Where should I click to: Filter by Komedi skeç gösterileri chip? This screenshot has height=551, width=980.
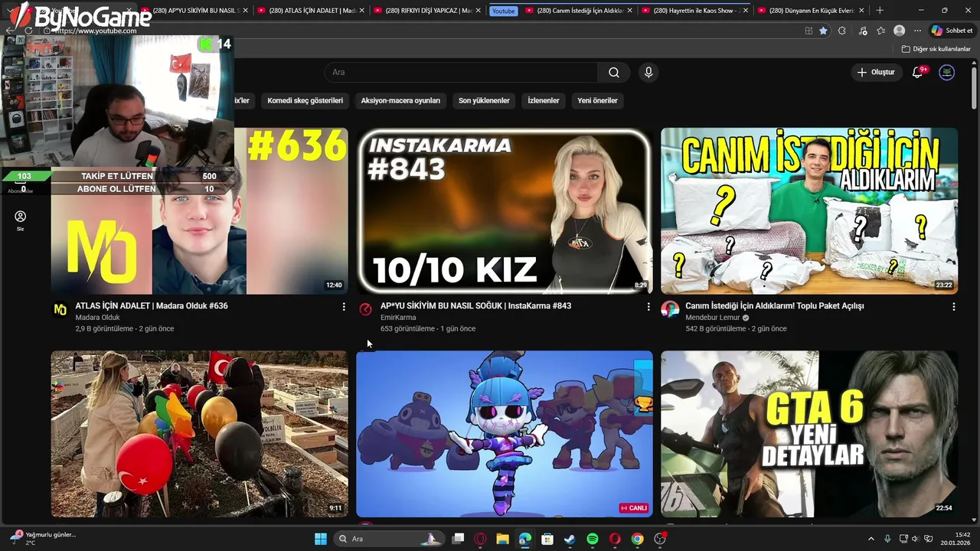point(305,100)
